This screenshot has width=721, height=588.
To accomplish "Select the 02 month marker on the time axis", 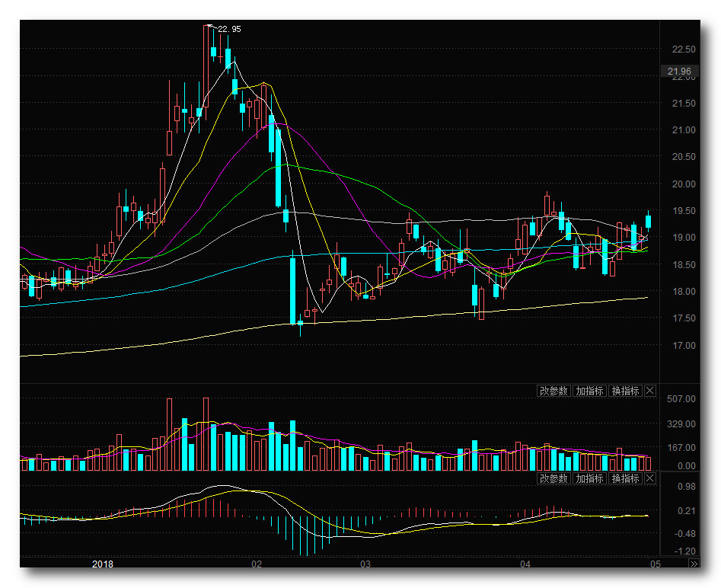I will [257, 564].
